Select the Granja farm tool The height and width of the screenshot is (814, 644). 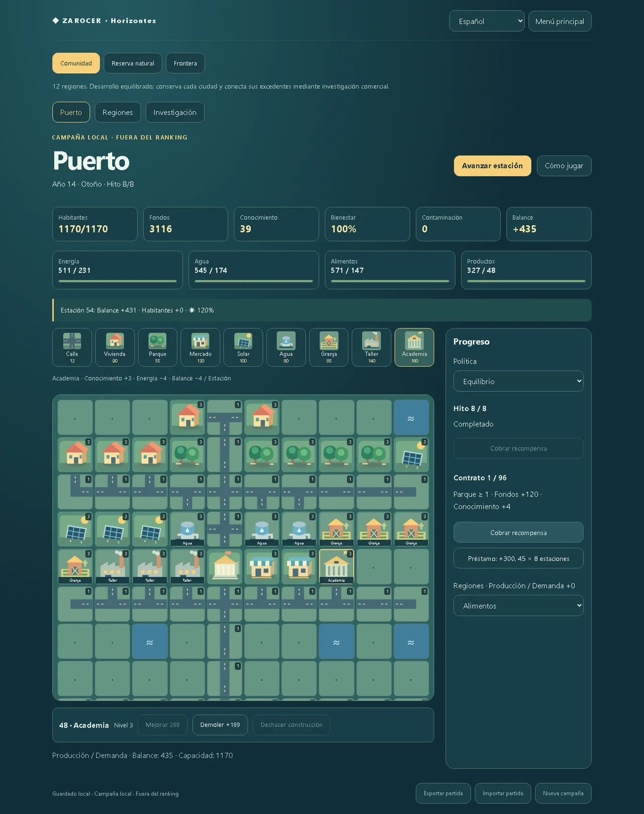pyautogui.click(x=329, y=347)
